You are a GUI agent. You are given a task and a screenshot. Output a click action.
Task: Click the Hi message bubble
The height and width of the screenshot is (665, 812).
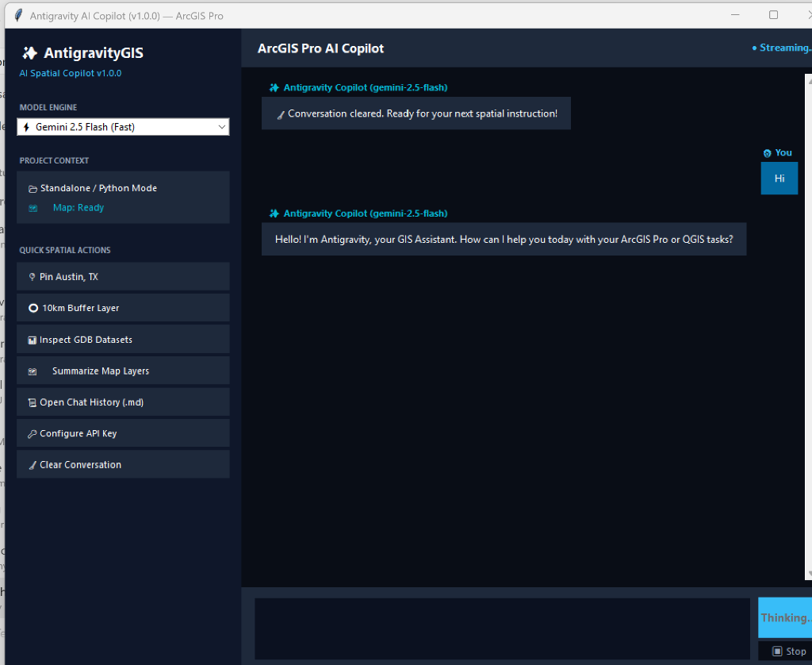point(779,179)
